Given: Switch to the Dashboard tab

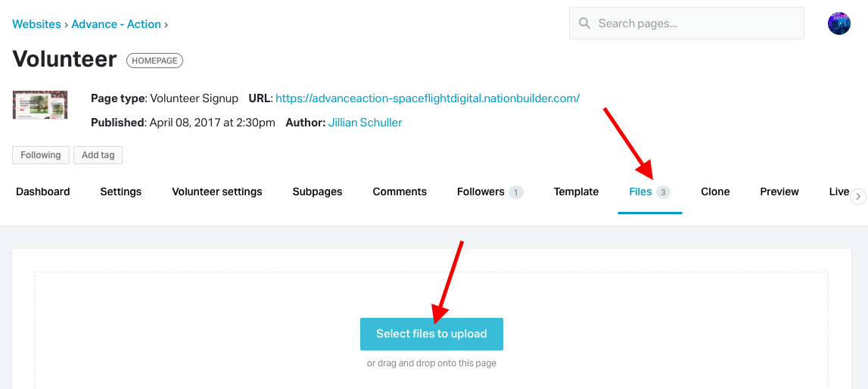Looking at the screenshot, I should pyautogui.click(x=42, y=191).
